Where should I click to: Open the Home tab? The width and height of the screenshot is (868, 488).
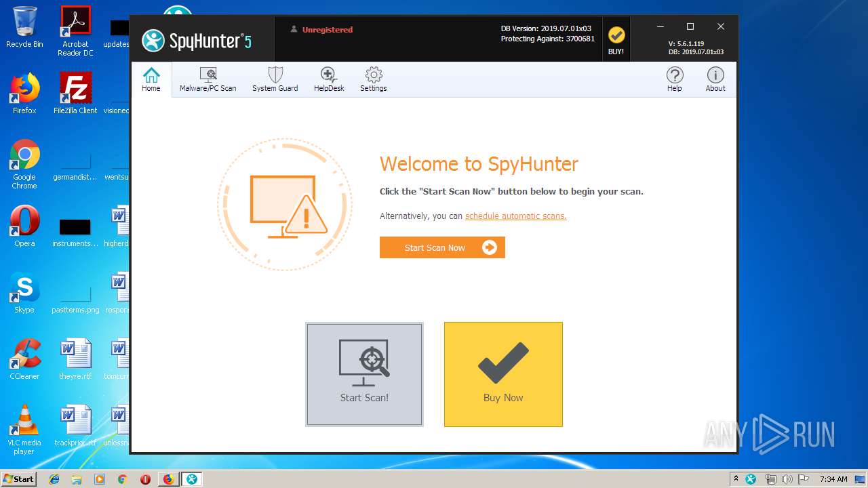[x=151, y=79]
